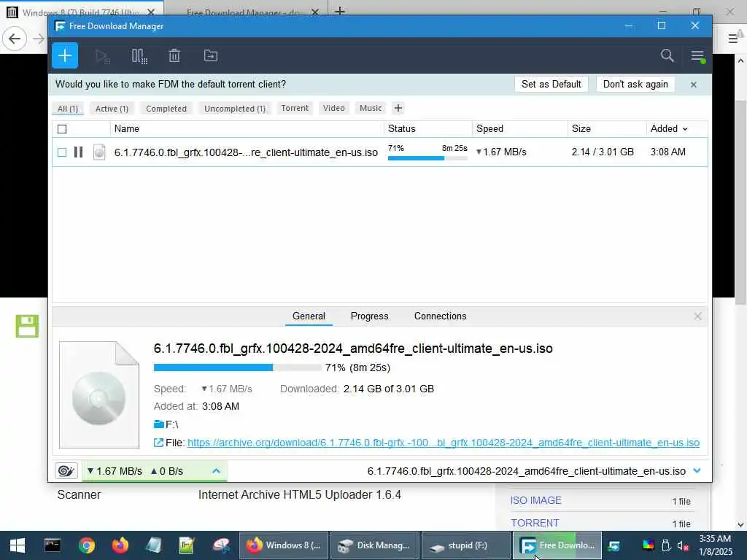This screenshot has width=747, height=560.
Task: Click the delete trash toolbar icon
Action: point(174,55)
